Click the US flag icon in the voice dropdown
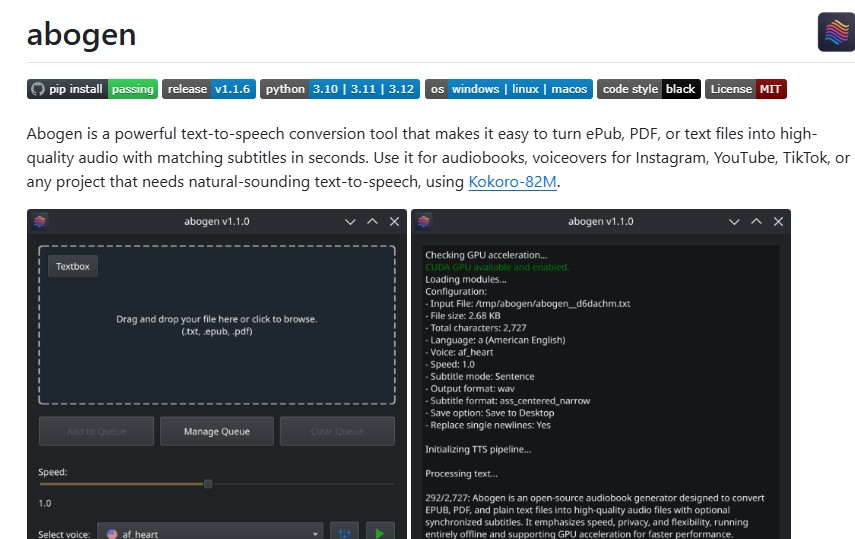855x539 pixels. point(112,534)
